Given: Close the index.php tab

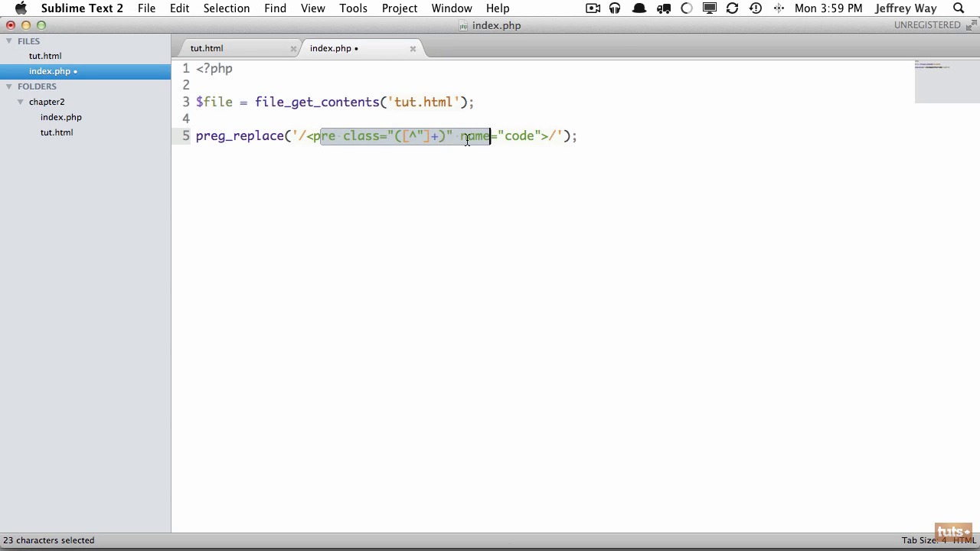Looking at the screenshot, I should click(413, 48).
